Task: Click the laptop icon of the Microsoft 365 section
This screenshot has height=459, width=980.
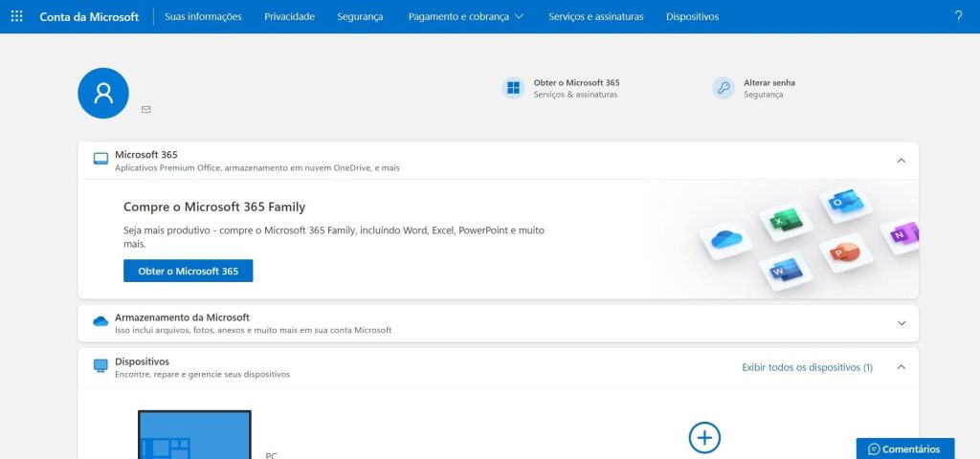Action: (x=100, y=160)
